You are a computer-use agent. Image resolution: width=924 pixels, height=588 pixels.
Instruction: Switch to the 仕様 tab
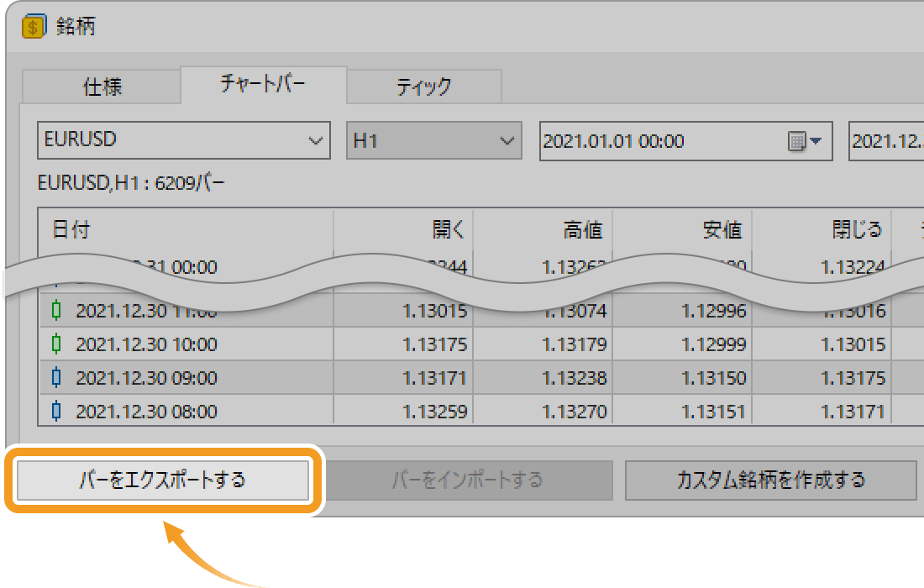(102, 87)
